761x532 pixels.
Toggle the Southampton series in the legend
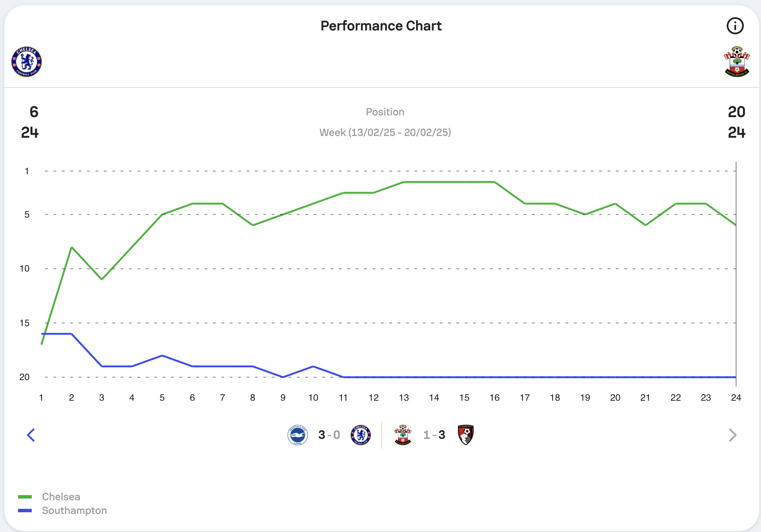74,511
